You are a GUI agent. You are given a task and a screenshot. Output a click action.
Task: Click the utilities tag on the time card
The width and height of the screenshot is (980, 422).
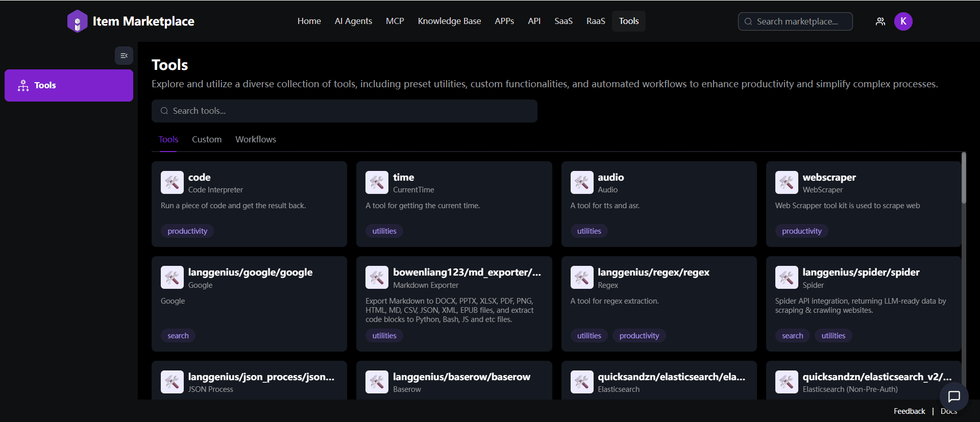click(384, 231)
